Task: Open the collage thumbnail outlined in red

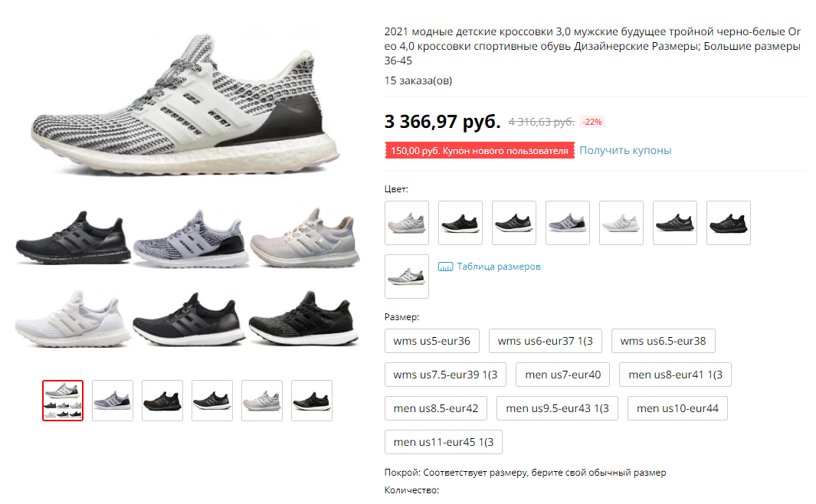Action: (63, 401)
